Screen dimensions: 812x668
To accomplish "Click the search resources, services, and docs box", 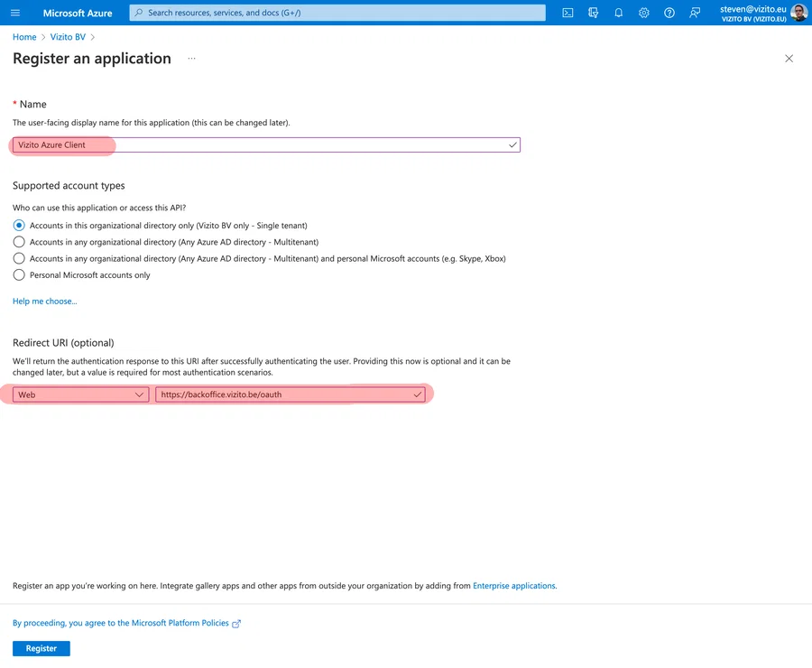I will (337, 13).
